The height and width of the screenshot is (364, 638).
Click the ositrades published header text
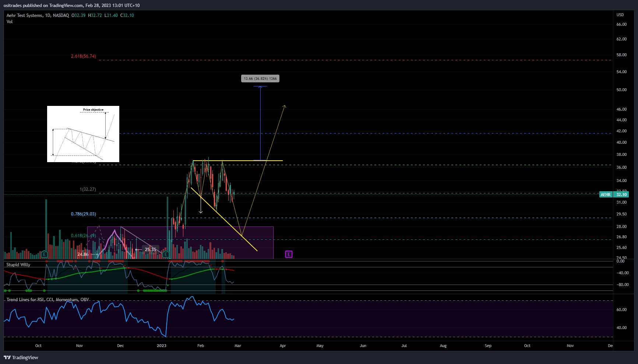coord(71,6)
